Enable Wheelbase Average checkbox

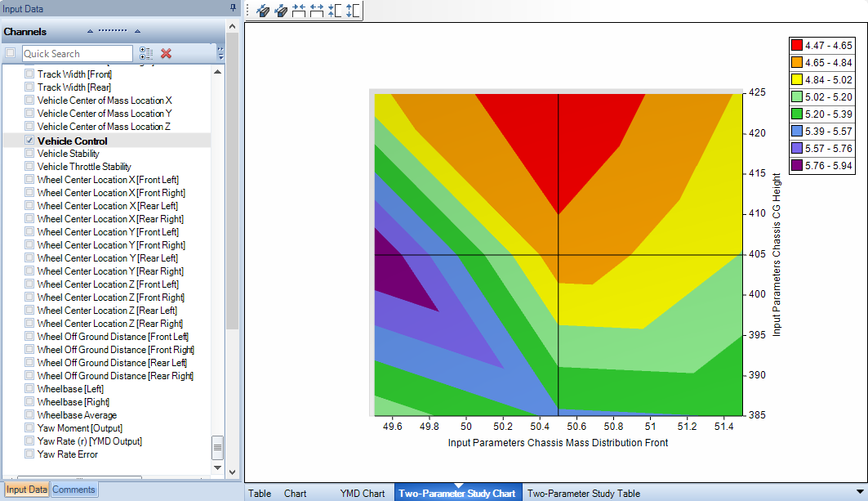point(29,414)
